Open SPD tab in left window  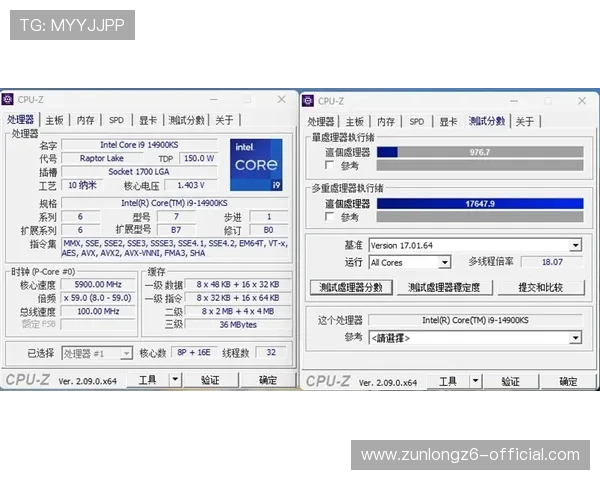pyautogui.click(x=116, y=120)
